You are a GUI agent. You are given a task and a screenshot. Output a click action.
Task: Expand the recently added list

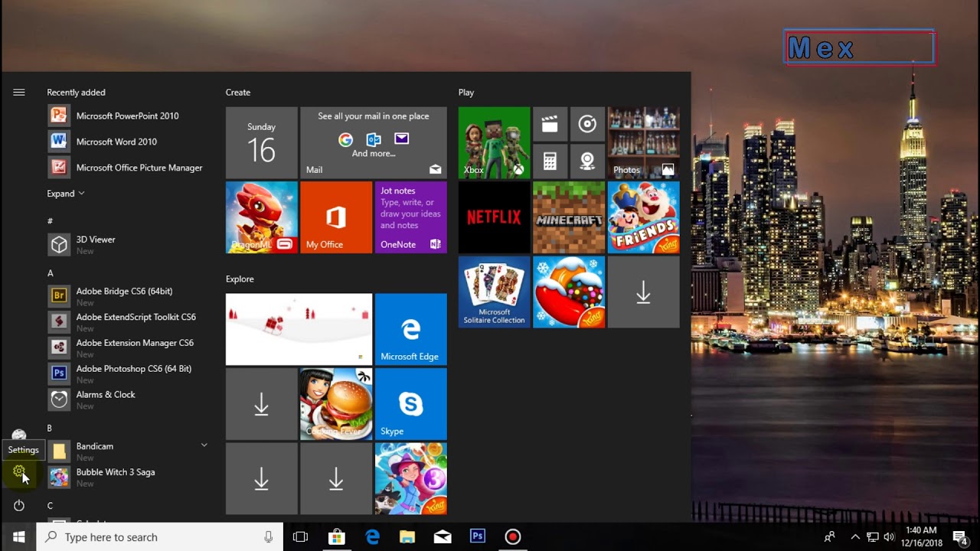[66, 194]
